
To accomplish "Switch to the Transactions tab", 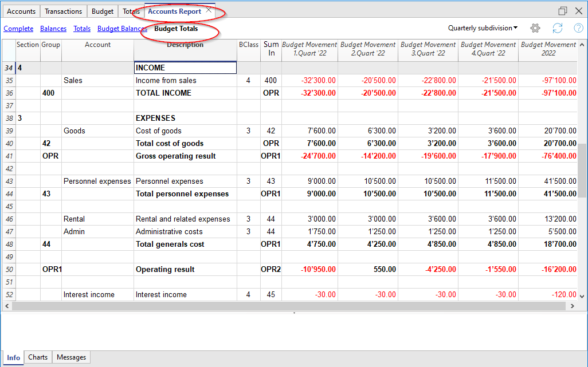I will [x=63, y=11].
